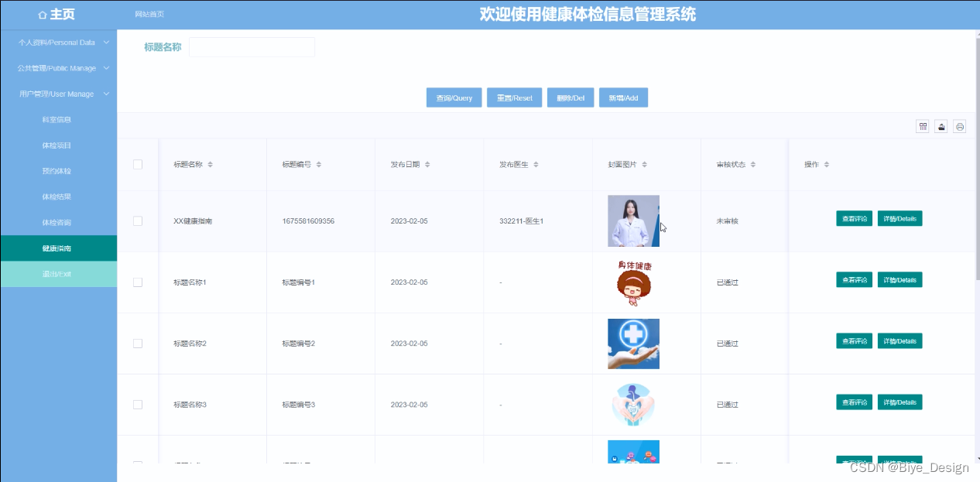Sort by 审核状态 column sort arrows
Viewport: 980px width, 482px height.
tap(753, 165)
